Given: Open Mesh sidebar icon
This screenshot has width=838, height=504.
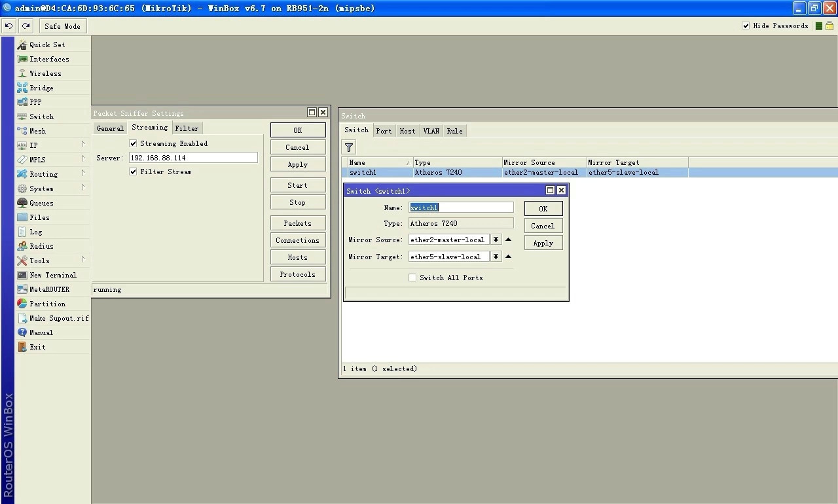Looking at the screenshot, I should 22,131.
